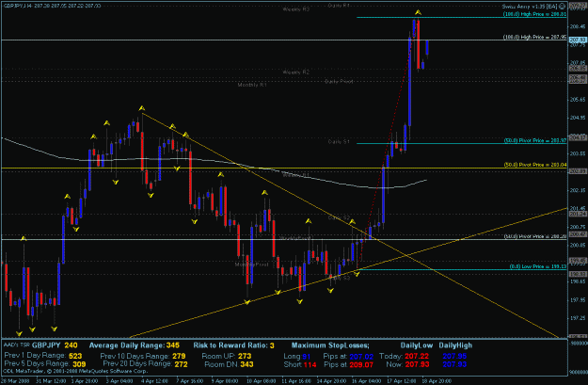588x385 pixels.
Task: Select the cyan '(100.0) High Price = 208.81' label
Action: (x=534, y=14)
